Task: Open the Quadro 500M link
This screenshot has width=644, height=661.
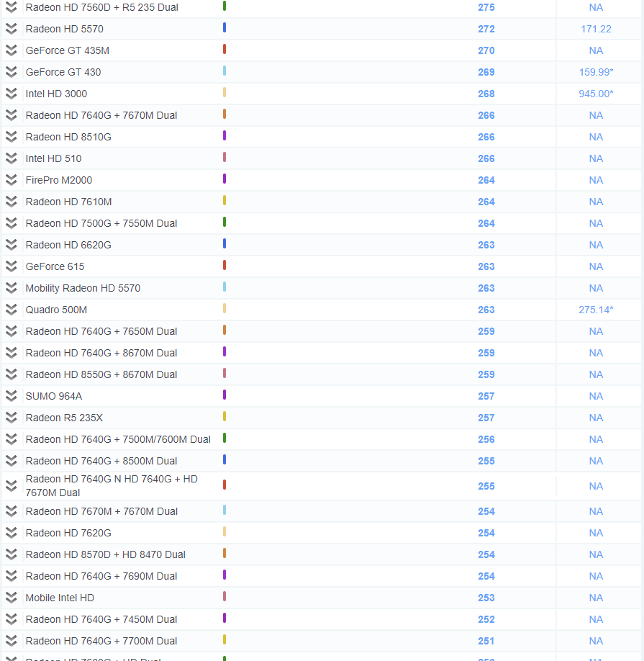Action: [x=56, y=310]
